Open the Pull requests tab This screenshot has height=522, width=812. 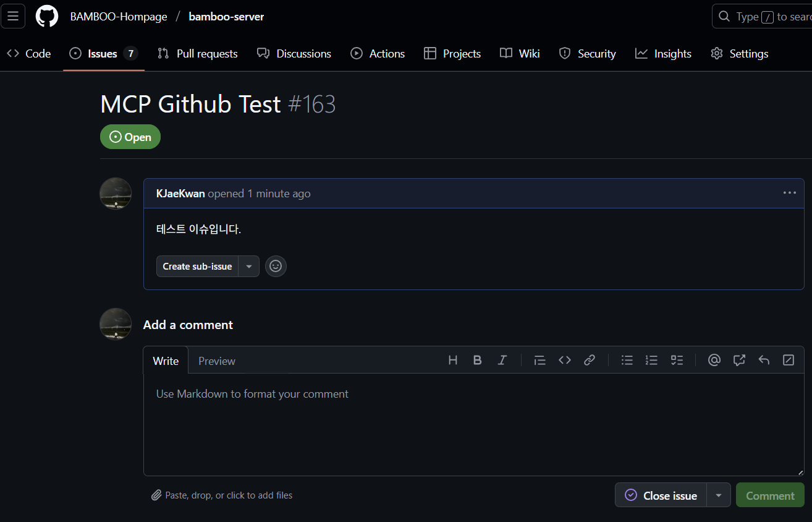197,54
